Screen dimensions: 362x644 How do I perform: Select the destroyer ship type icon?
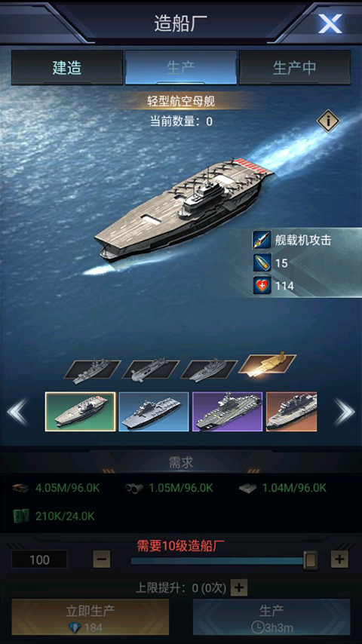click(x=93, y=370)
